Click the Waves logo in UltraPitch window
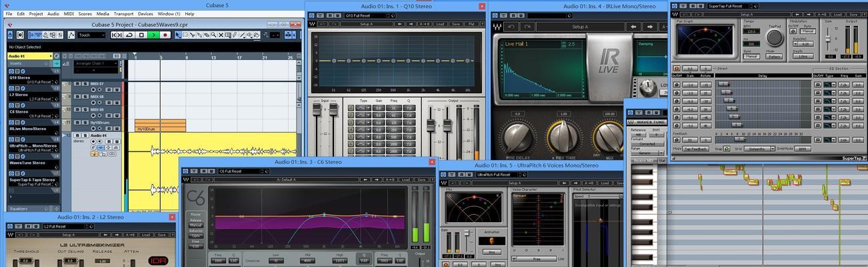This screenshot has height=267, width=868. coord(443,183)
